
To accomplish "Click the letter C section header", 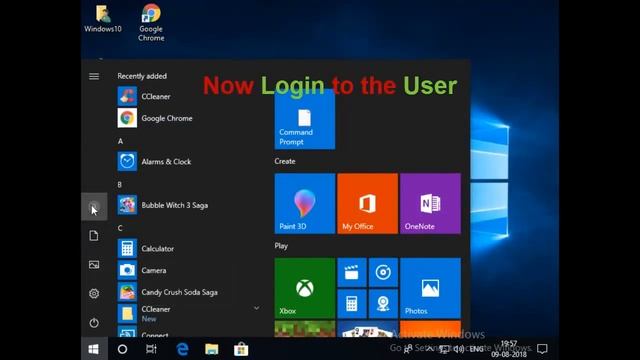I will point(120,228).
